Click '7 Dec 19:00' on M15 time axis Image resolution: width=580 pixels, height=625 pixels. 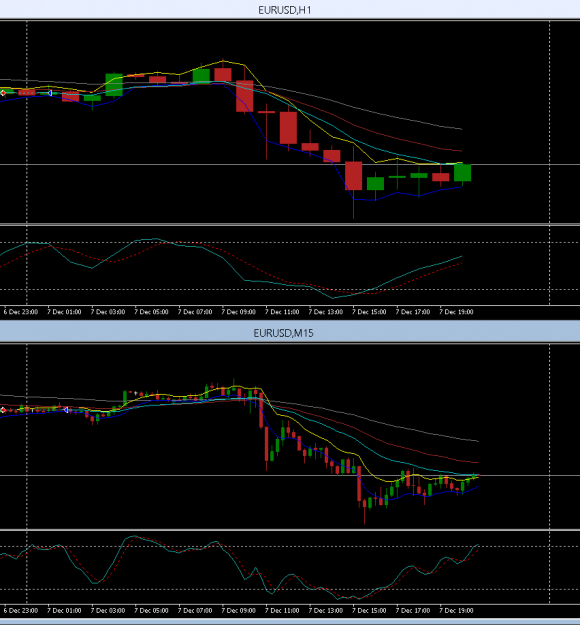point(456,610)
